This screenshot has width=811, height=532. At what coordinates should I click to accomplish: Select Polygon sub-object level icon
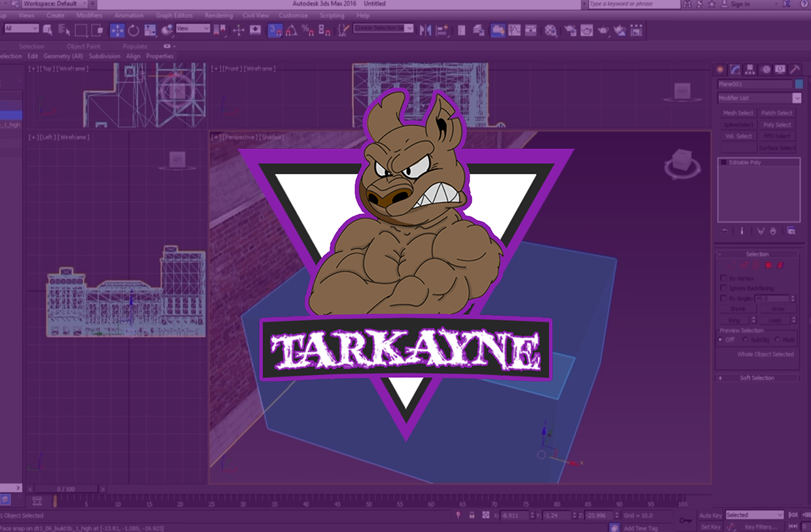point(768,266)
